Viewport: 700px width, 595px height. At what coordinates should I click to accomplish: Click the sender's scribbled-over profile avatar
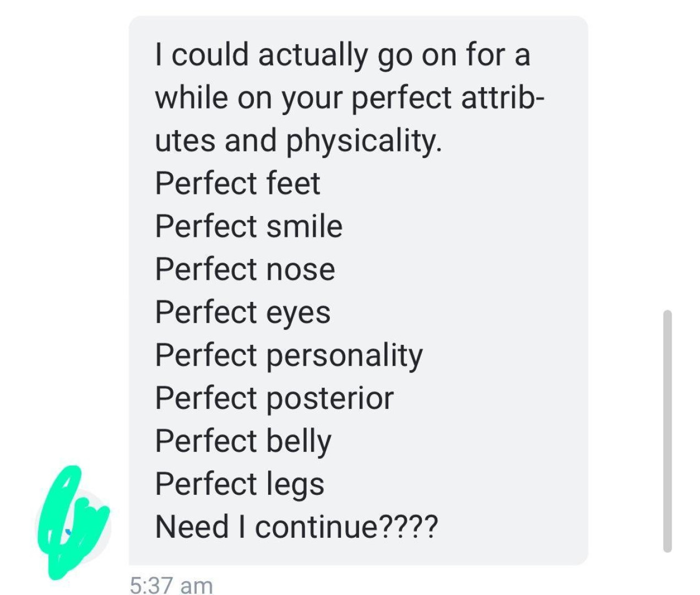click(73, 523)
